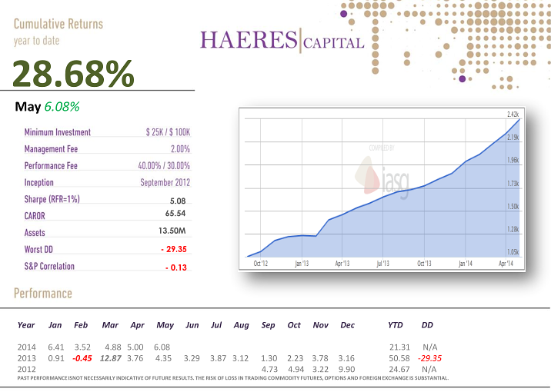Click the cumulative returns line chart
551x392 pixels.
[382, 189]
